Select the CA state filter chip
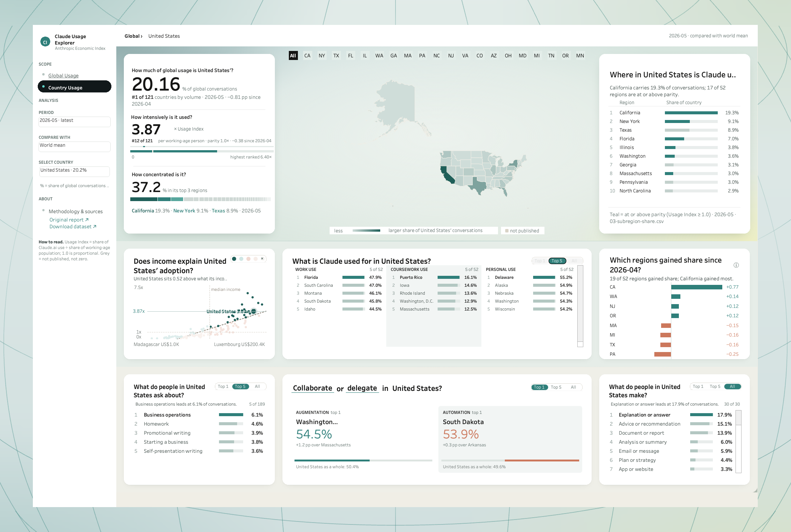 [307, 55]
